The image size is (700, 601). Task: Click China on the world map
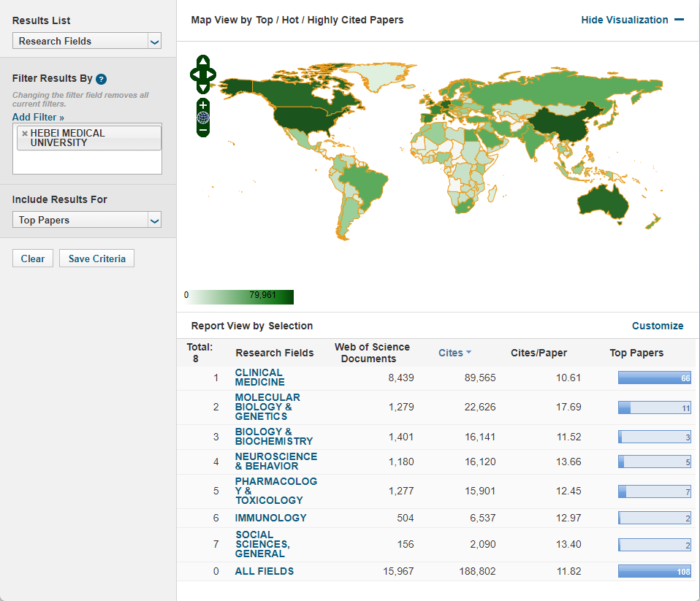tap(563, 124)
